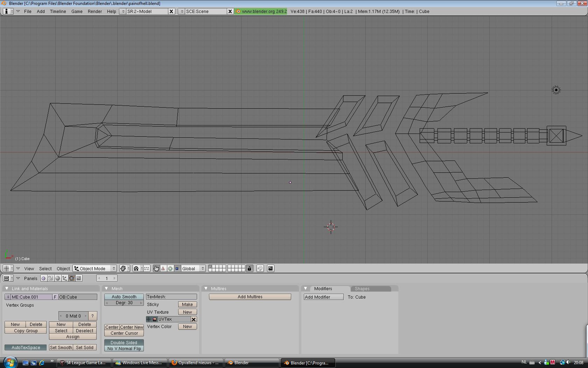Select the rotate manipulator ring icon
The height and width of the screenshot is (368, 588).
pos(170,268)
